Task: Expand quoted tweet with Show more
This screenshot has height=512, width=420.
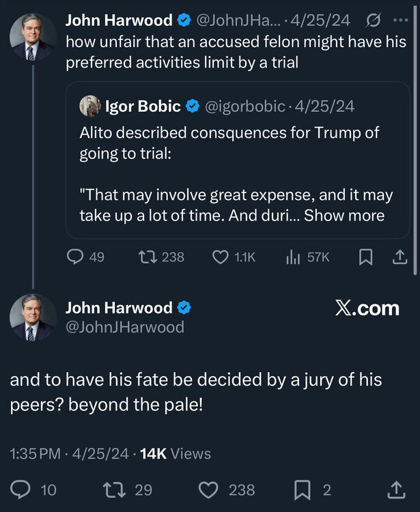Action: (344, 216)
